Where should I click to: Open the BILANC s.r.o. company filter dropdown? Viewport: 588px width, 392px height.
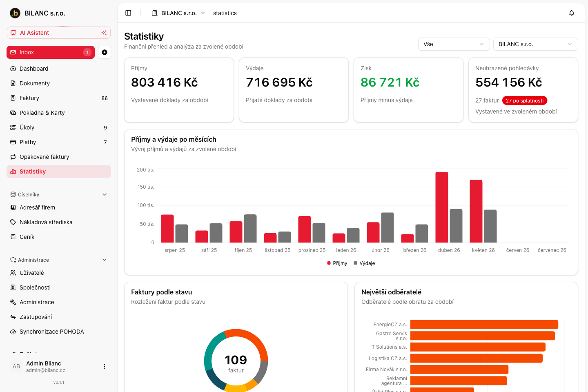(535, 44)
